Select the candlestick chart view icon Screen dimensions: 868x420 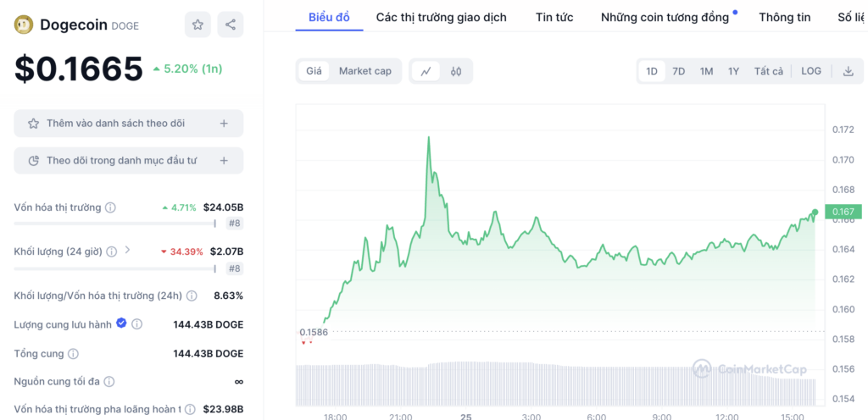(456, 71)
